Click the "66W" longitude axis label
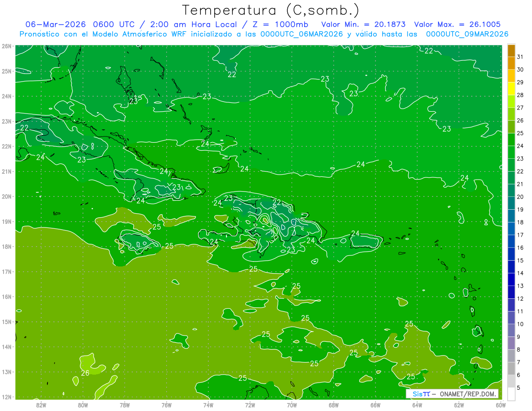532x411 pixels. [x=376, y=405]
